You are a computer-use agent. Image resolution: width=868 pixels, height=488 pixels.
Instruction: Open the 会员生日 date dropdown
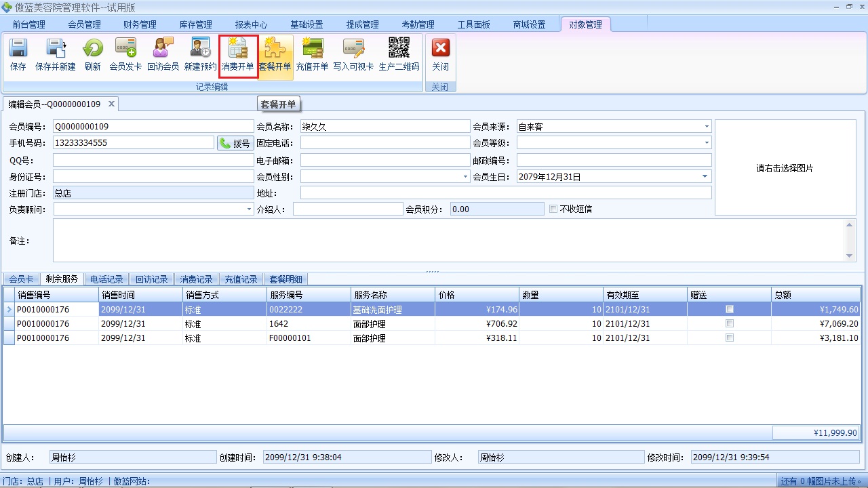705,177
